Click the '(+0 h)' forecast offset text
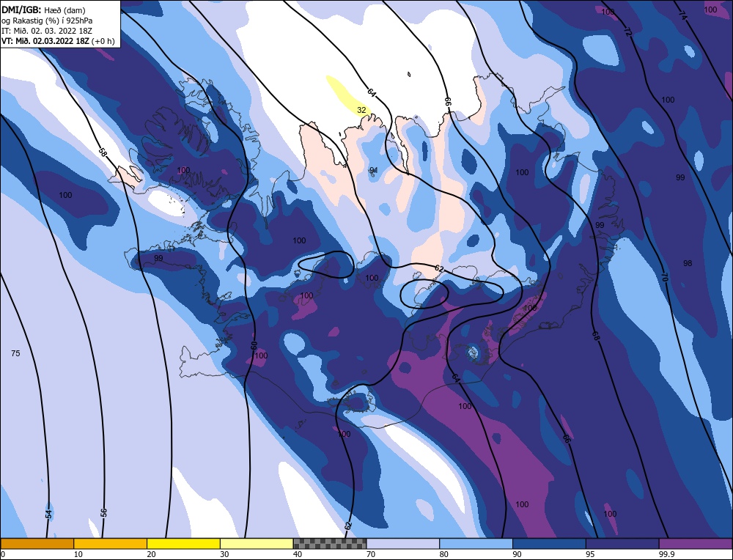The height and width of the screenshot is (560, 733). 103,40
